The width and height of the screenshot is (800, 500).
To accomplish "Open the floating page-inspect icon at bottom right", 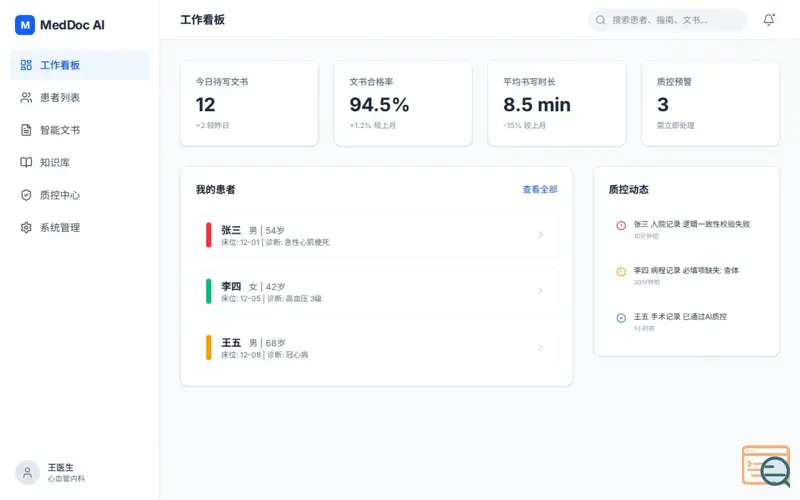I will [x=767, y=466].
